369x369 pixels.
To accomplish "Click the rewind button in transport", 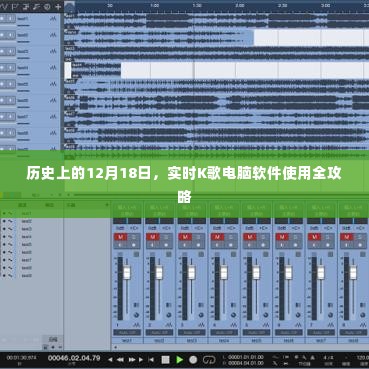I will click(120, 360).
